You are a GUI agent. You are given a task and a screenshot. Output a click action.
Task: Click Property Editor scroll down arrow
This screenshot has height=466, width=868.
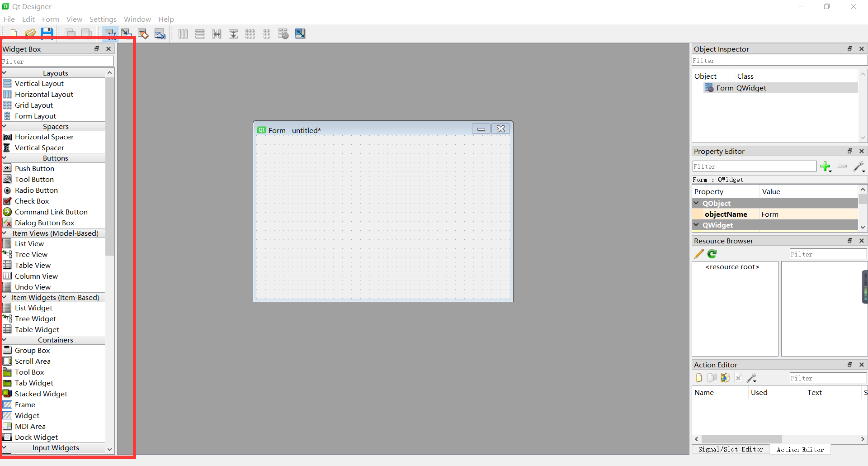point(863,227)
